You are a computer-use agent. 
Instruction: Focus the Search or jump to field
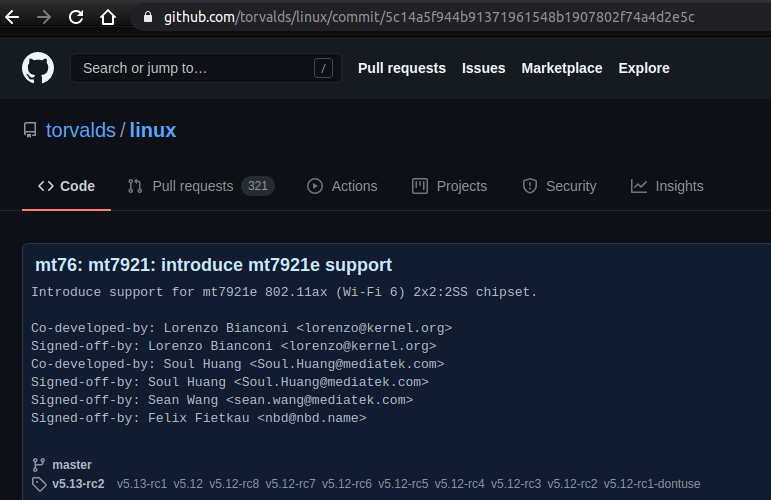point(206,68)
